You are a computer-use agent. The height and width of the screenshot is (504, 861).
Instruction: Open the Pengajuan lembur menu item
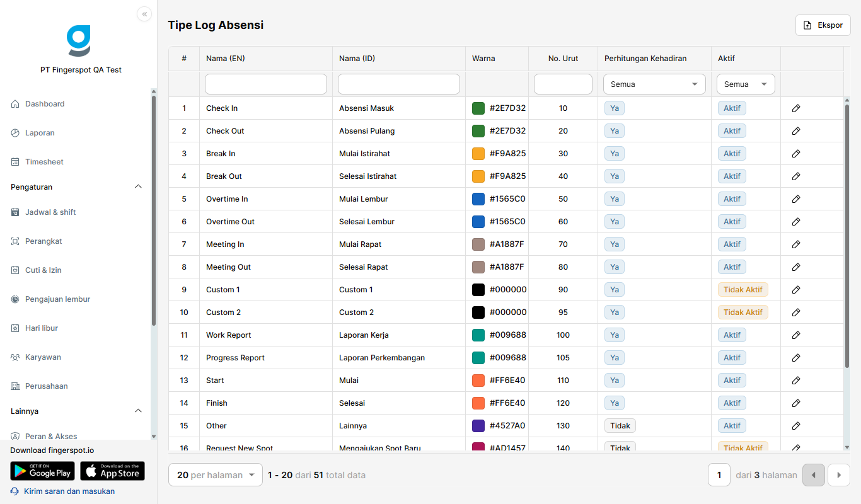pyautogui.click(x=57, y=299)
